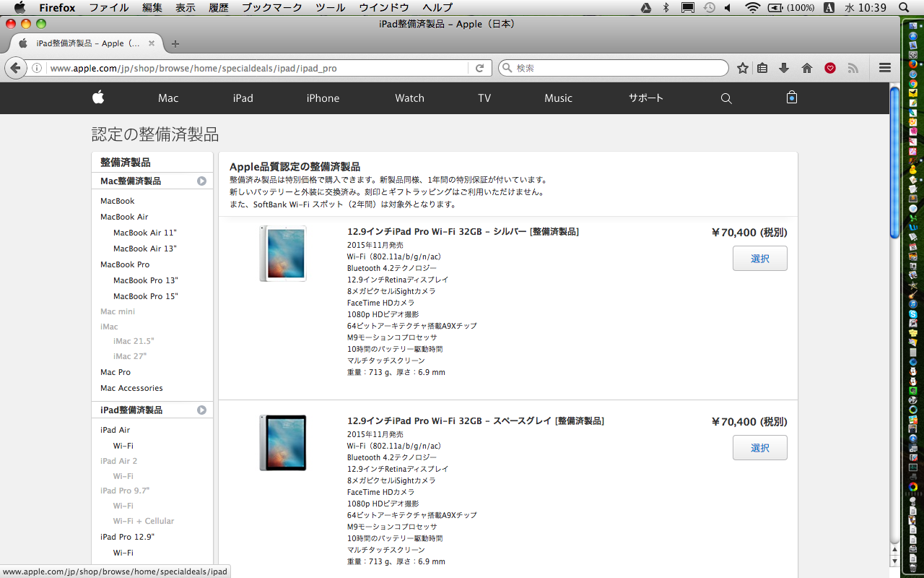Image resolution: width=924 pixels, height=578 pixels.
Task: Open TV in site navigation
Action: 484,98
